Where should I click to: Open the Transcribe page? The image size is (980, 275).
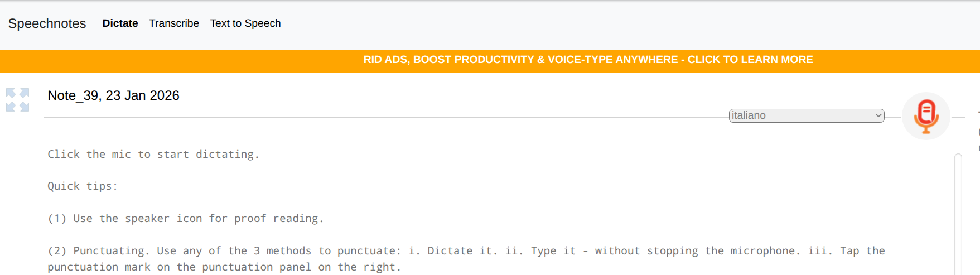(173, 23)
